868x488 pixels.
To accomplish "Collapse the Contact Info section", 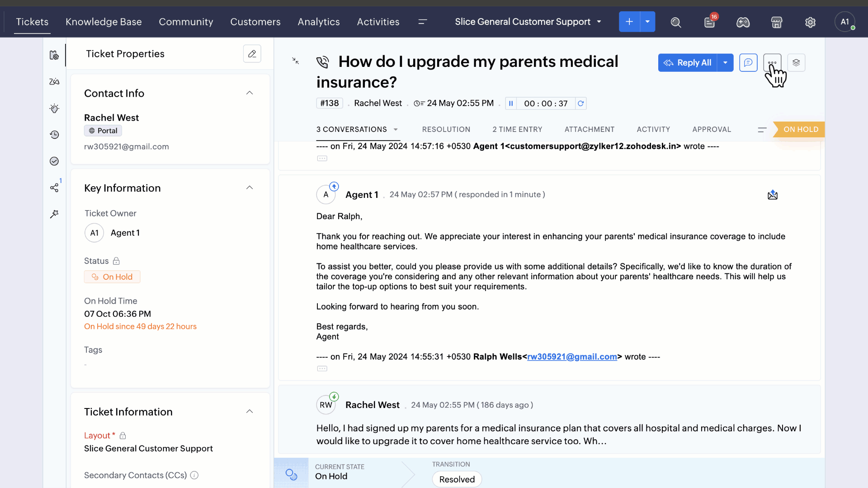I will click(250, 93).
